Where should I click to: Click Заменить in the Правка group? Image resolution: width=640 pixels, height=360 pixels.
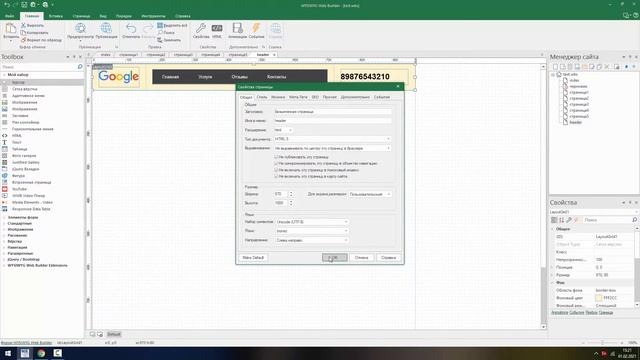click(169, 40)
